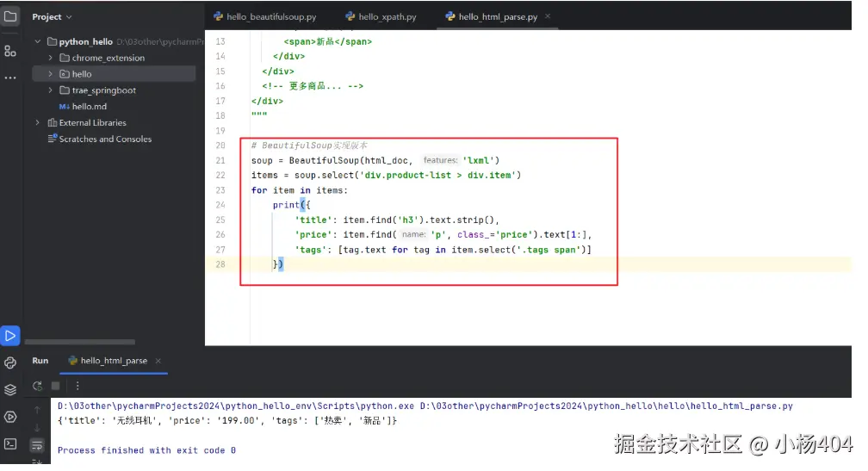Open the Services sidebar icon
This screenshot has height=471, width=868.
pos(10,417)
